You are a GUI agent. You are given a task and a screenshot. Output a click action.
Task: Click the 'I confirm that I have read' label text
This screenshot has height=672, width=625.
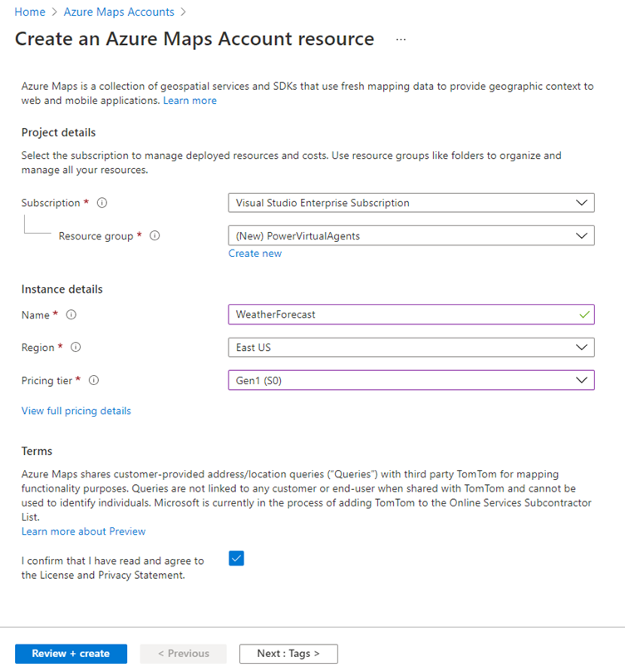point(113,568)
